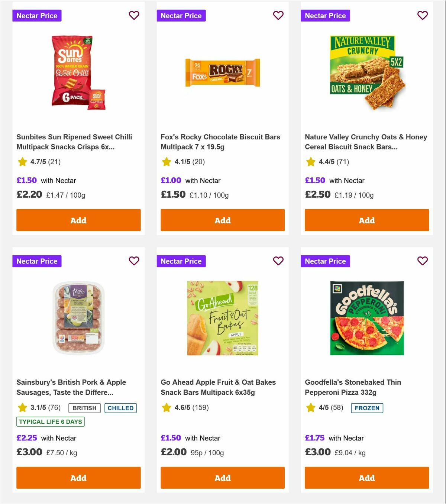This screenshot has height=504, width=446.
Task: Open the TYPICAL LIFE 6 DAYS label
Action: (50, 422)
